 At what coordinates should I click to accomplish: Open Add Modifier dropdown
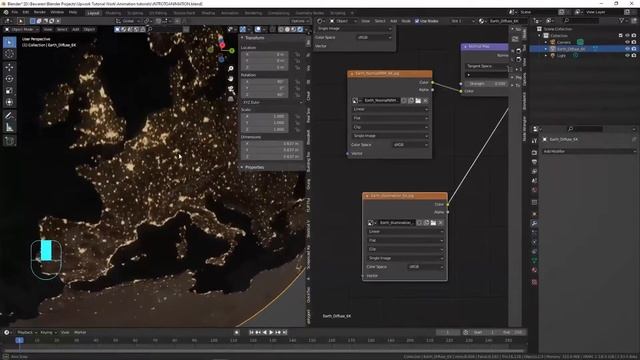589,151
